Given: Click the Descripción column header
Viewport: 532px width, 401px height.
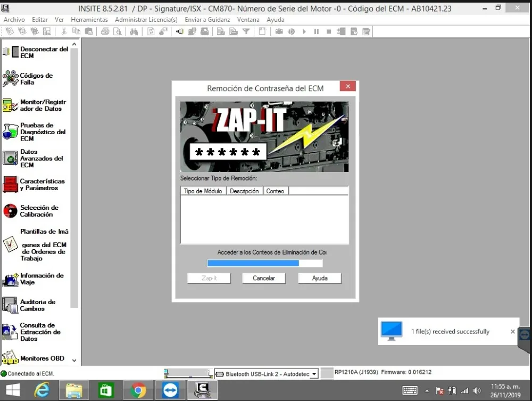Looking at the screenshot, I should tap(244, 191).
